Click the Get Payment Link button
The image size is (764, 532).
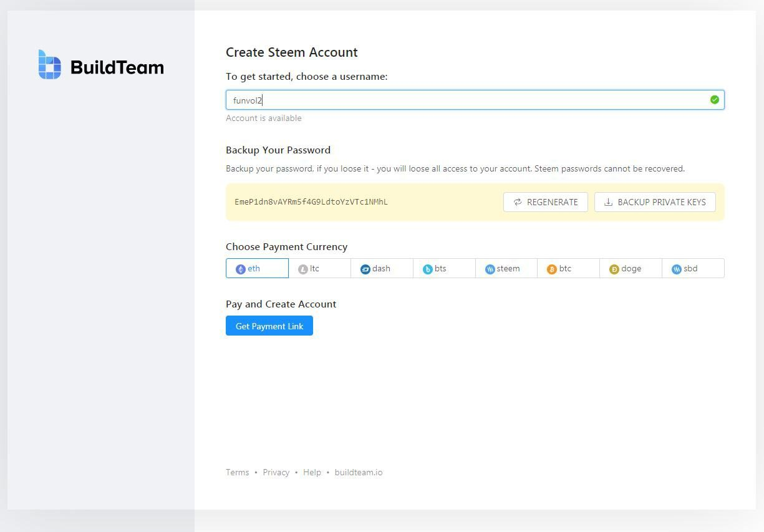point(269,326)
